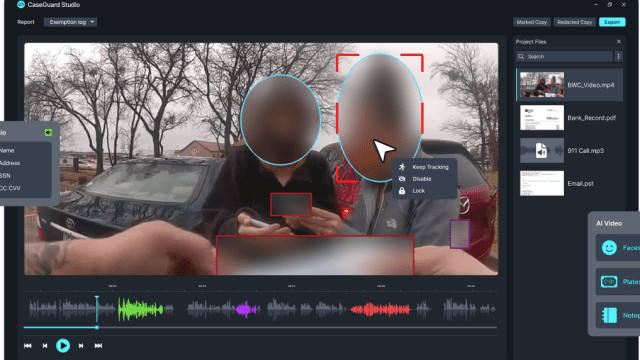Open the Project Files options menu
Image resolution: width=640 pixels, height=360 pixels.
click(x=618, y=56)
